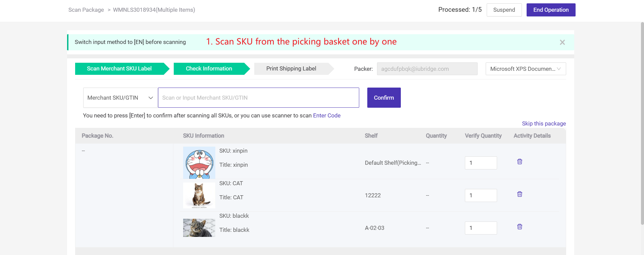The height and width of the screenshot is (255, 644).
Task: Delete the xinpin SKU row
Action: [520, 162]
